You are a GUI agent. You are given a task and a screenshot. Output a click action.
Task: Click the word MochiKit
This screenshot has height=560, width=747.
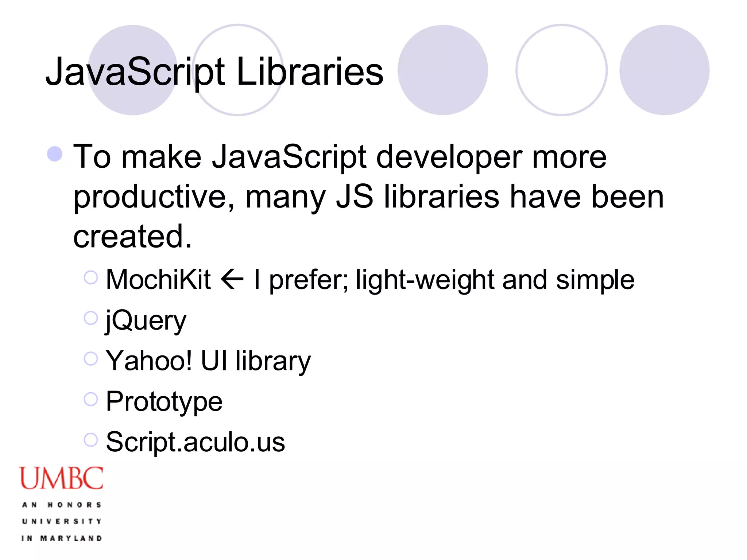point(158,280)
